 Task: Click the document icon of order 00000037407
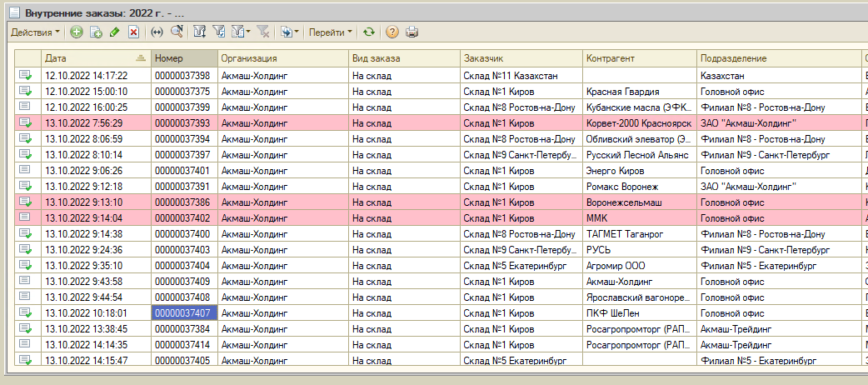(26, 313)
